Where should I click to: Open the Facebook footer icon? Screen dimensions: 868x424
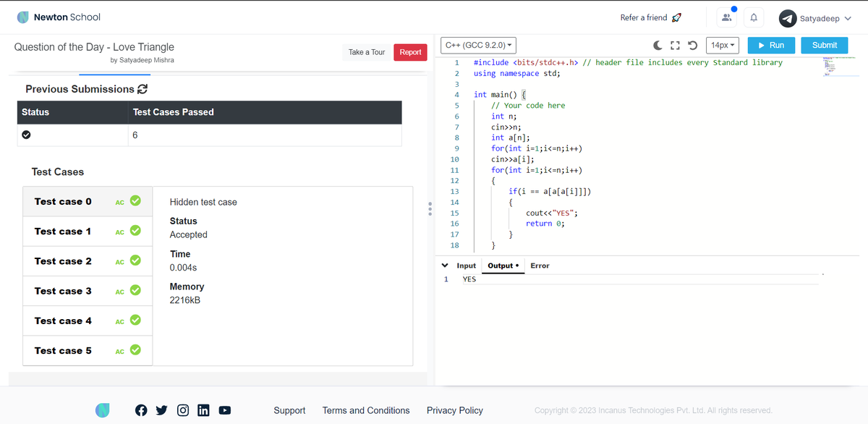(142, 410)
